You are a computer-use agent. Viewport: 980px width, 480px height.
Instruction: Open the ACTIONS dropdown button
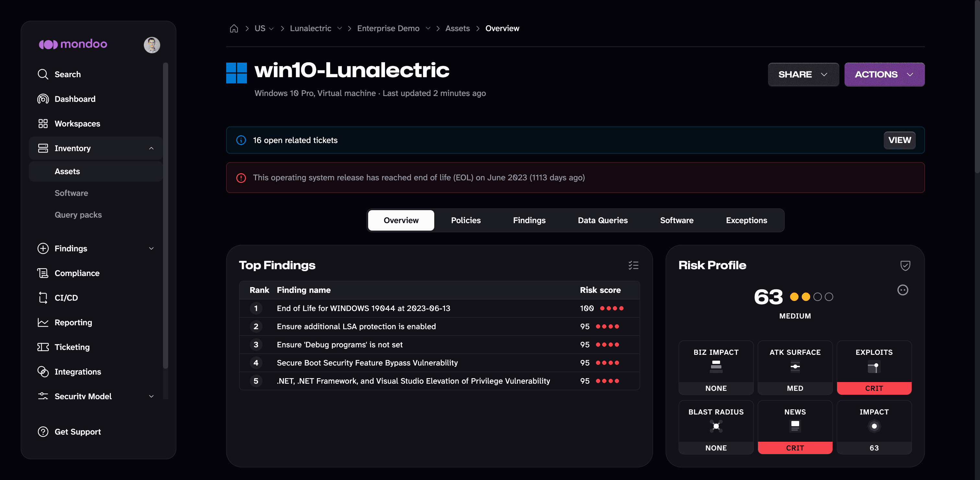tap(884, 75)
